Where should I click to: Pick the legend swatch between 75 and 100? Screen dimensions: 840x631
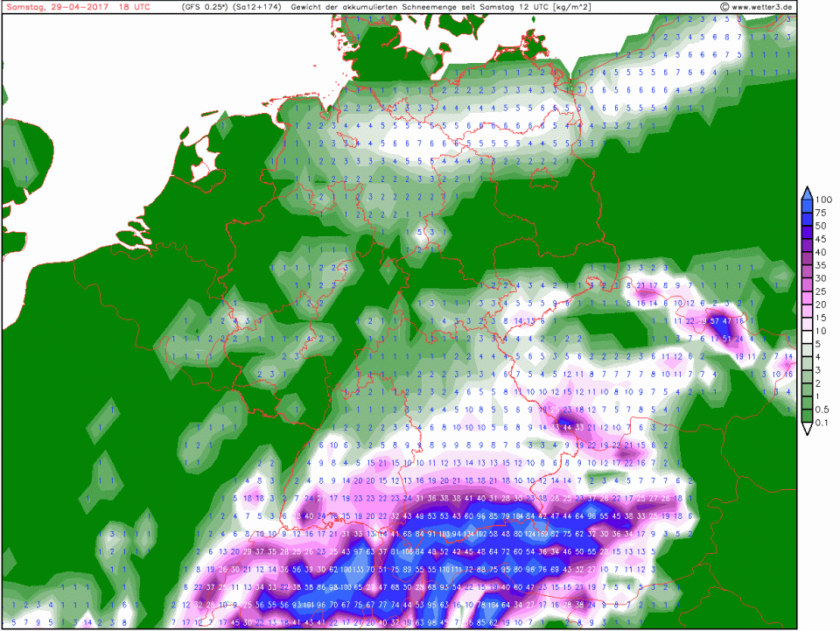pos(806,207)
